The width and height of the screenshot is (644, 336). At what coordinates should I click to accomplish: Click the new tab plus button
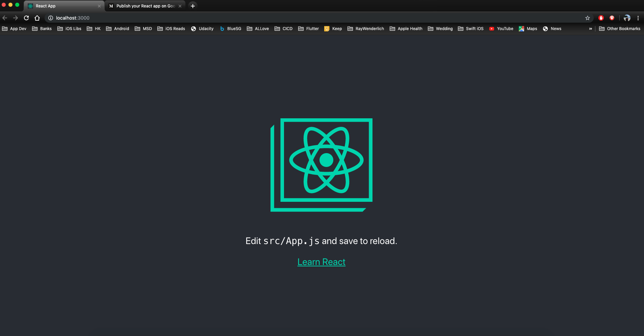(x=193, y=6)
